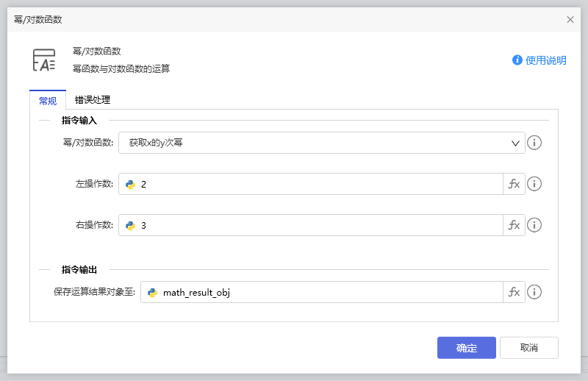Screen dimensions: 588x381
Task: Open fx expression editor for 左操作数
Action: pyautogui.click(x=514, y=185)
